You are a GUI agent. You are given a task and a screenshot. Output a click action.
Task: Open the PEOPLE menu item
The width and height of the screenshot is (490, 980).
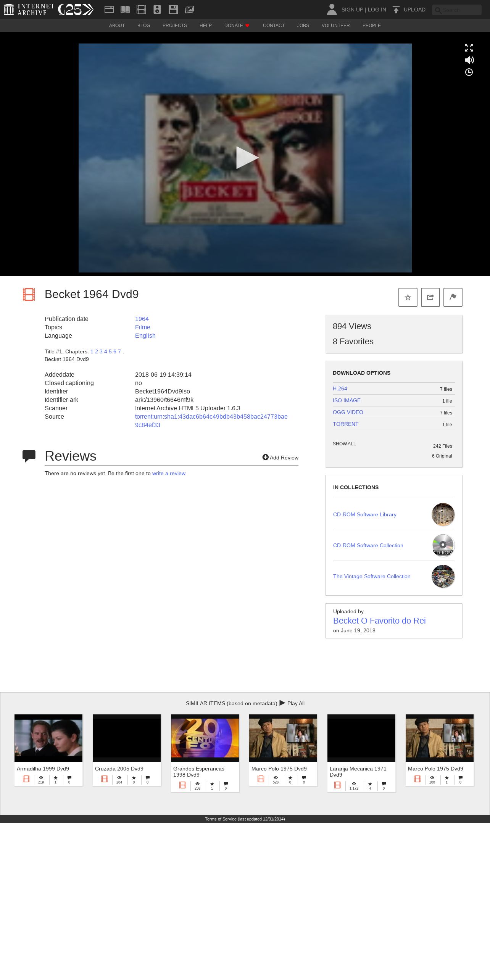pyautogui.click(x=372, y=26)
